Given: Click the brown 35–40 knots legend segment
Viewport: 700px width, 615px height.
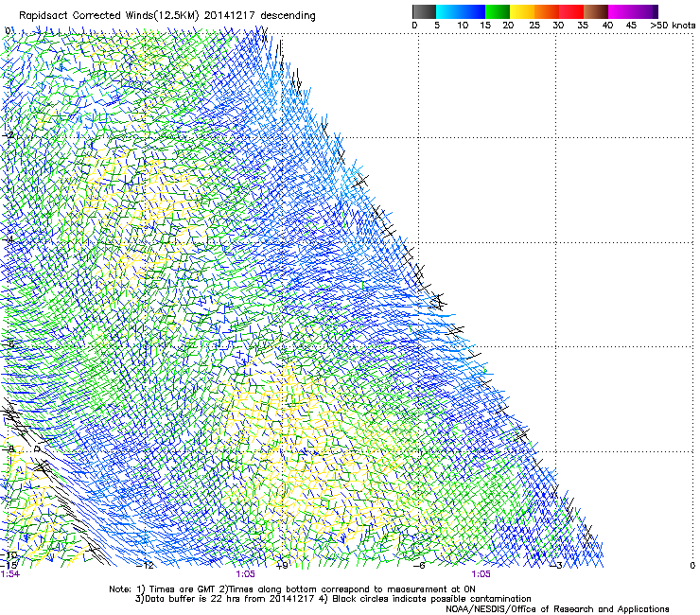Looking at the screenshot, I should (x=596, y=11).
